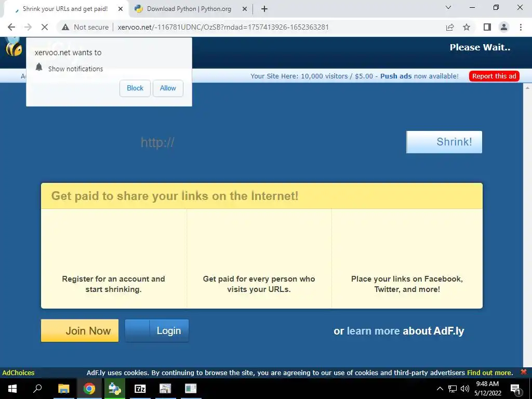Viewport: 532px width, 399px height.
Task: Click Place your links on Facebook text
Action: pos(407,284)
